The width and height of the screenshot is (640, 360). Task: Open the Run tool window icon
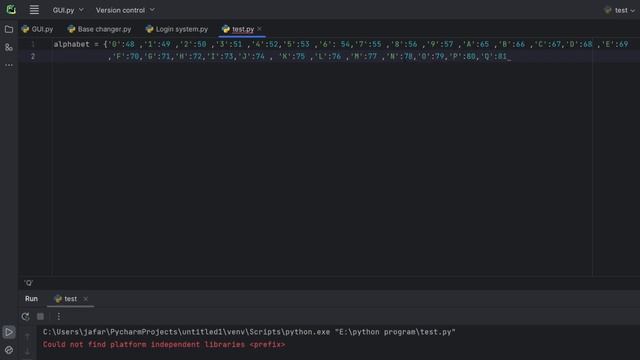9,332
